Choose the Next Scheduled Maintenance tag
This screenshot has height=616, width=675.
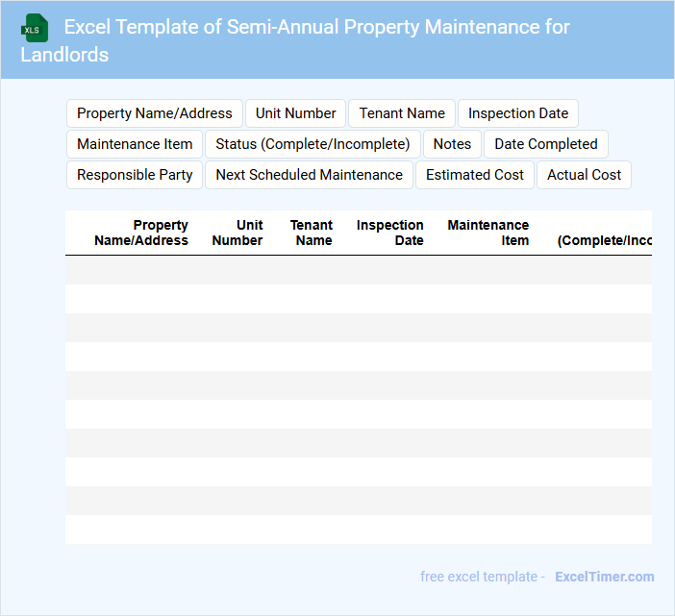click(x=309, y=175)
